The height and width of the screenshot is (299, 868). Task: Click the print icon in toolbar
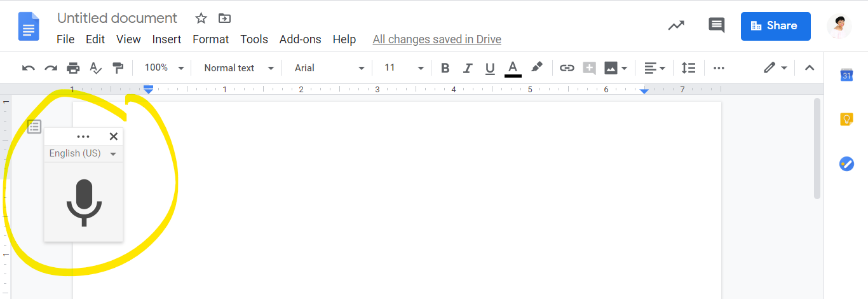tap(73, 68)
